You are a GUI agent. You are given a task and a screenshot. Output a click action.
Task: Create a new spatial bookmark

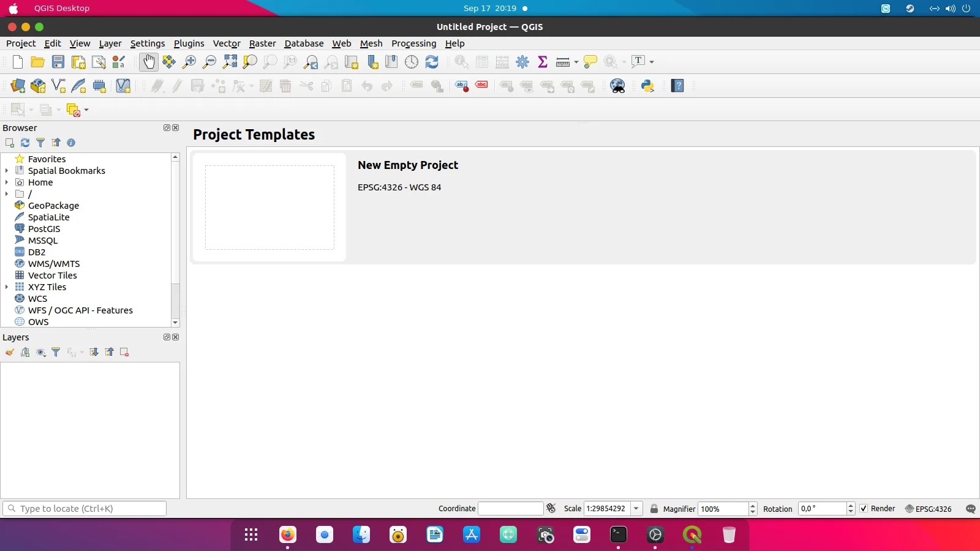coord(372,62)
